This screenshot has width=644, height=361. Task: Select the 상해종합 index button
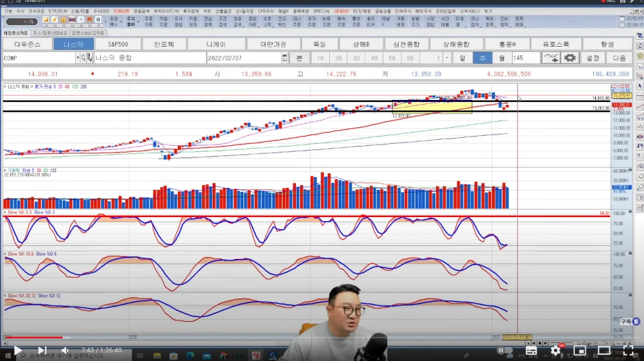click(456, 44)
